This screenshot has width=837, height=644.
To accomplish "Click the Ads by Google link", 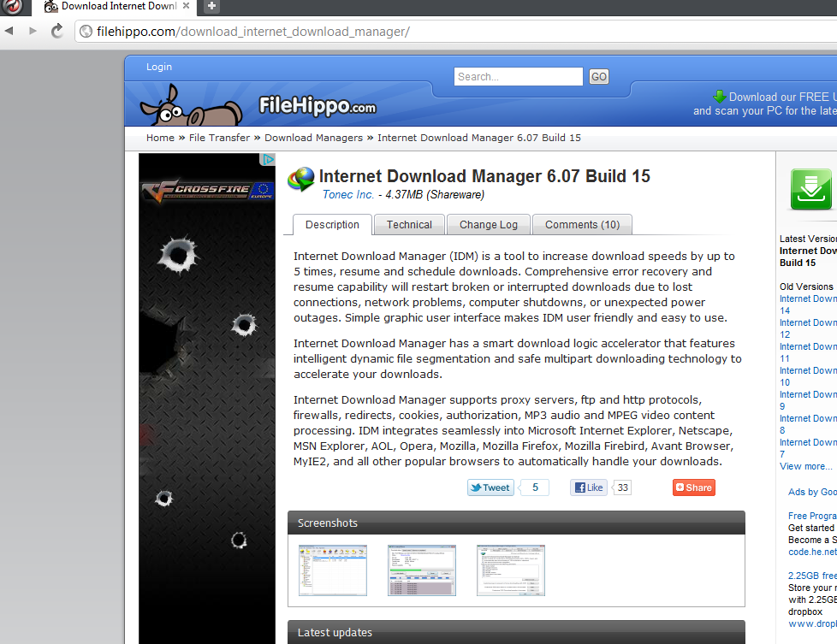I will point(812,492).
